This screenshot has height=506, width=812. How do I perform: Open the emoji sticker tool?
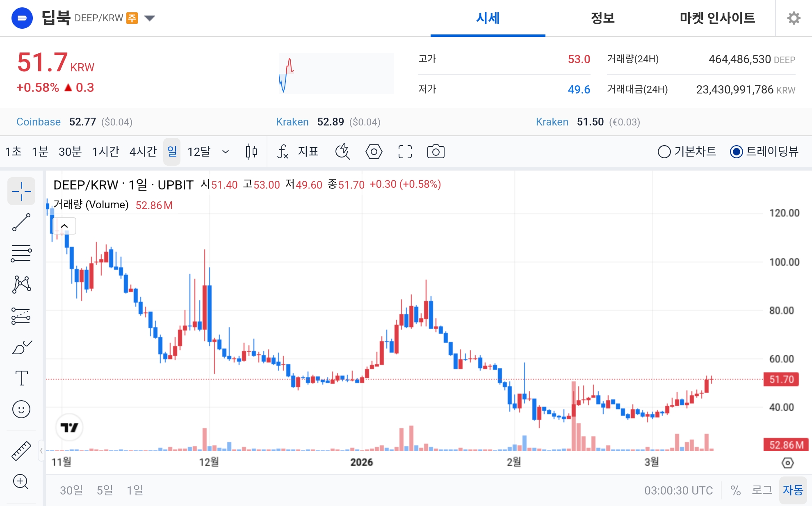click(21, 409)
